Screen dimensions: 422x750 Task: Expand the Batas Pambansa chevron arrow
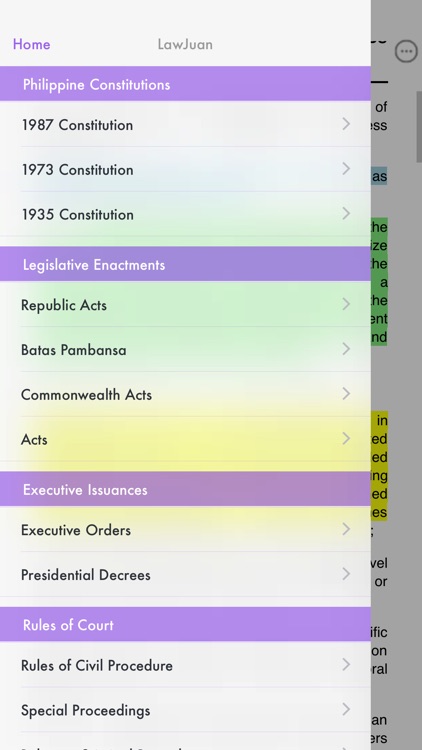tap(346, 349)
